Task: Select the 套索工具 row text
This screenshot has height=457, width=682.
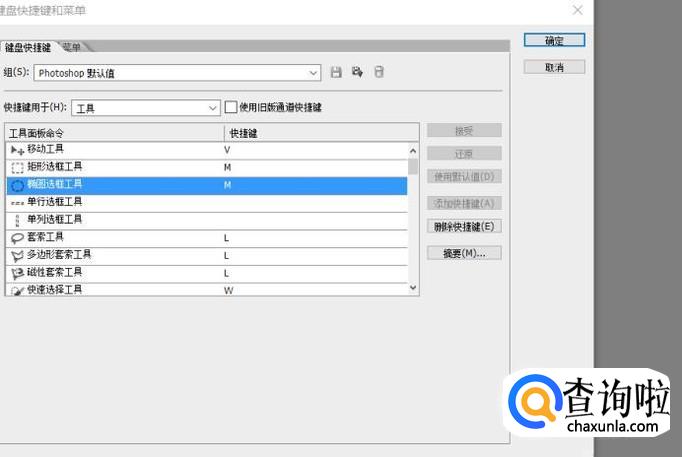Action: 45,237
